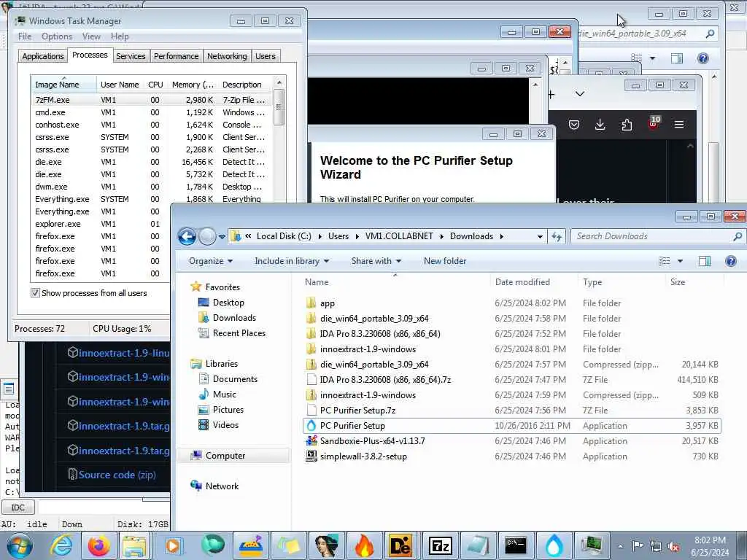The image size is (747, 560).
Task: Open address bar previous locations dropdown
Action: pos(540,236)
